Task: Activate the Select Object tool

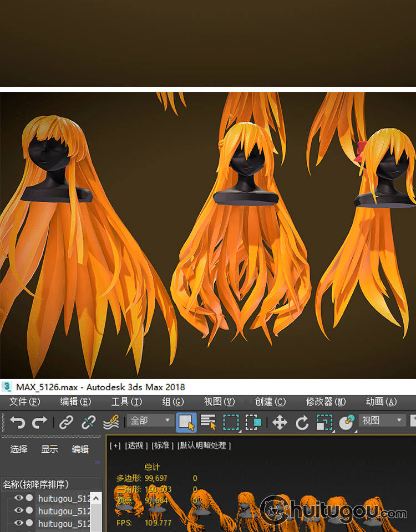Action: 186,422
